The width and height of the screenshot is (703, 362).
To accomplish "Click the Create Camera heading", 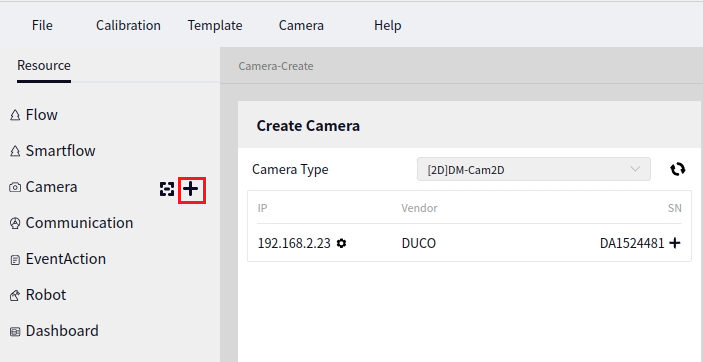I will [308, 126].
